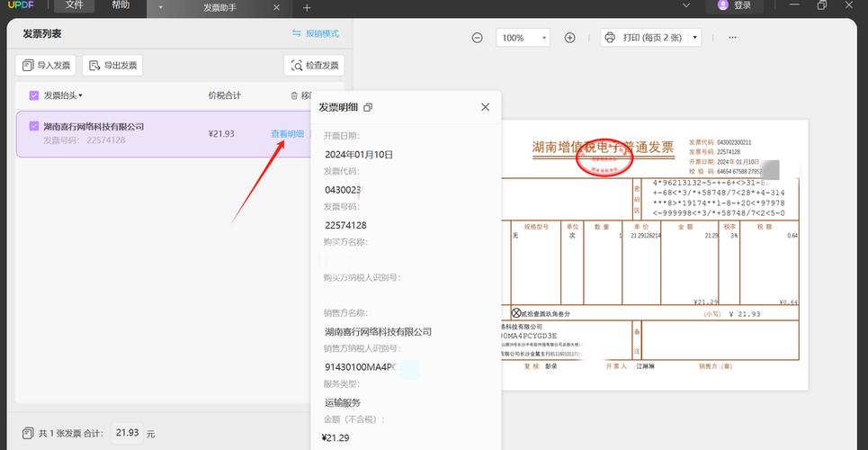Open 查看明细 for the invoice
This screenshot has width=868, height=450.
(287, 133)
